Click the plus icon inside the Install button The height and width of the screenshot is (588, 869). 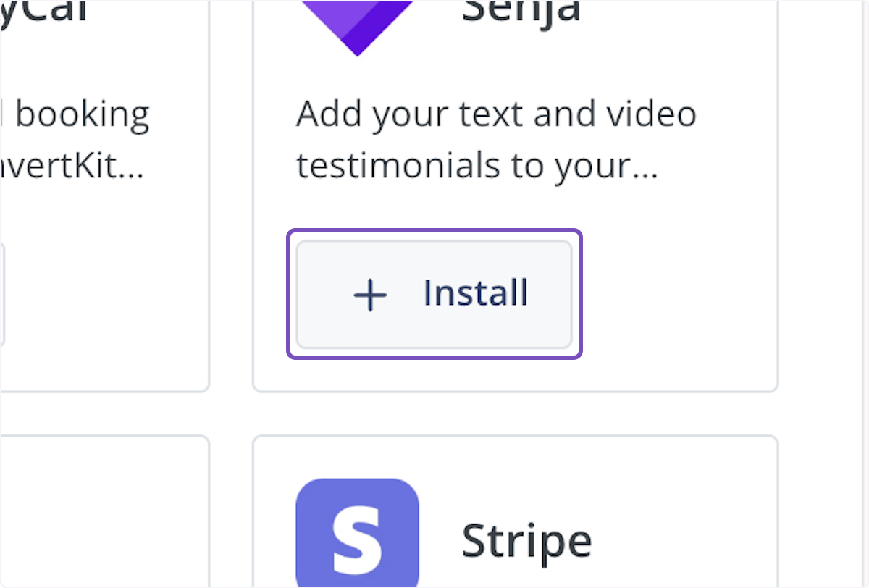click(370, 294)
